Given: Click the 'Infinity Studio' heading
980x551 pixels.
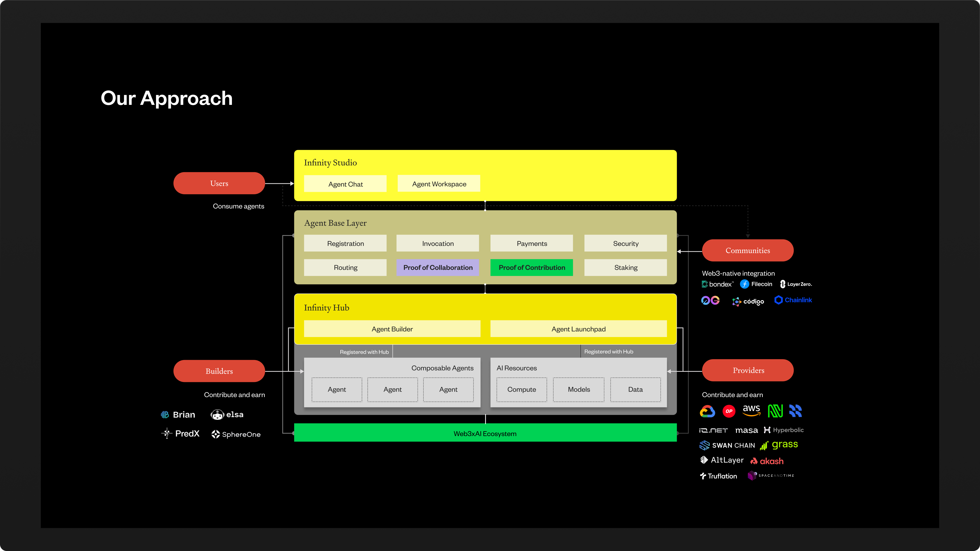Looking at the screenshot, I should (330, 163).
